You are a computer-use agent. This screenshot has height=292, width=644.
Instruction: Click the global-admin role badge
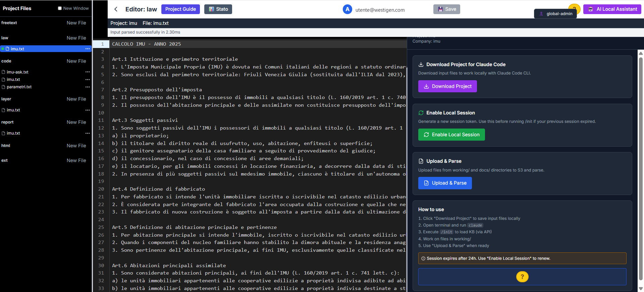[x=555, y=14]
